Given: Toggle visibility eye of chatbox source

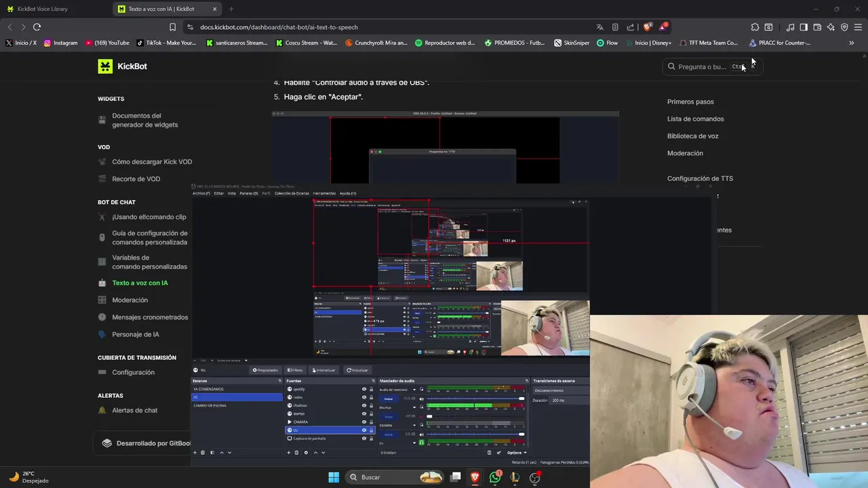Looking at the screenshot, I should [x=364, y=405].
